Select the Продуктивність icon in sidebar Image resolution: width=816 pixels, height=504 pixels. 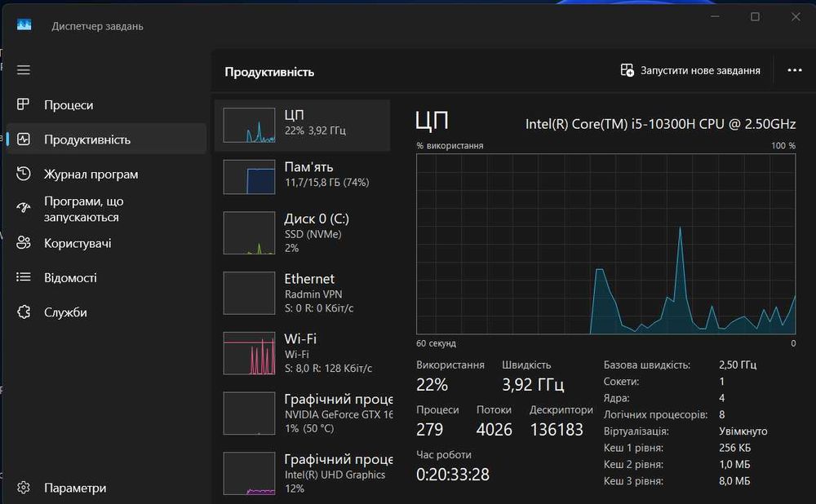[x=24, y=139]
